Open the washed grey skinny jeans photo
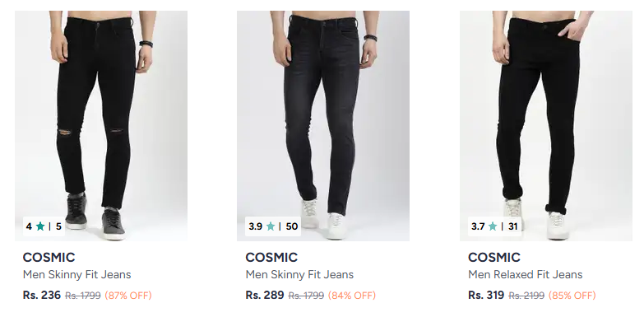The height and width of the screenshot is (331, 644). (323, 124)
